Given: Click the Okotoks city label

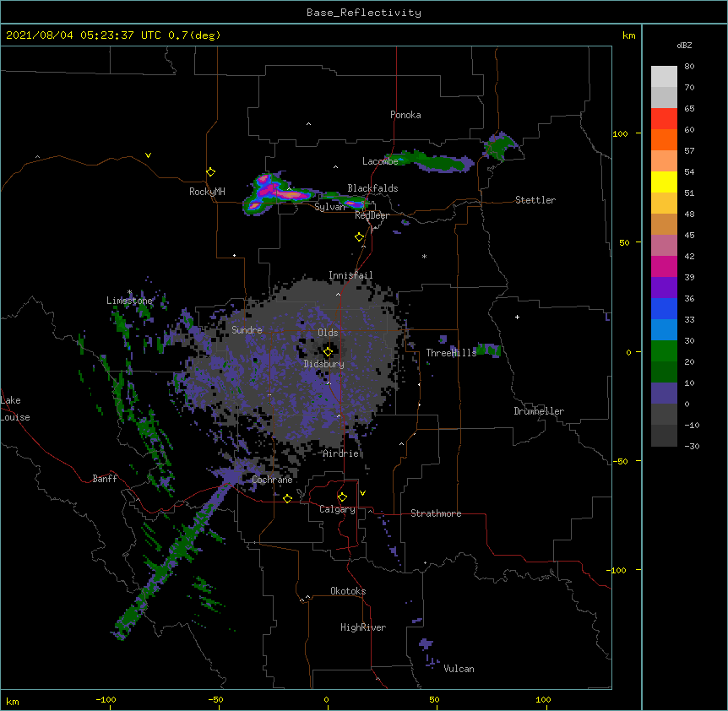Looking at the screenshot, I should point(348,591).
